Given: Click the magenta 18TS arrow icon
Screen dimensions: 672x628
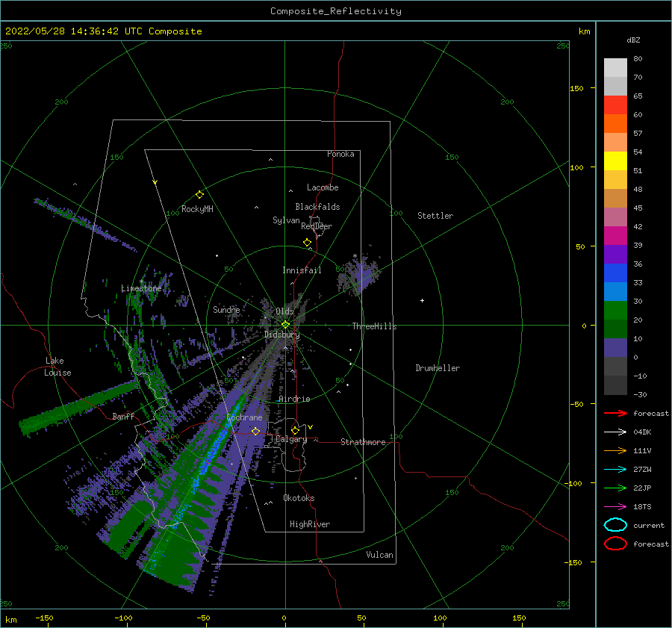Looking at the screenshot, I should coord(615,507).
